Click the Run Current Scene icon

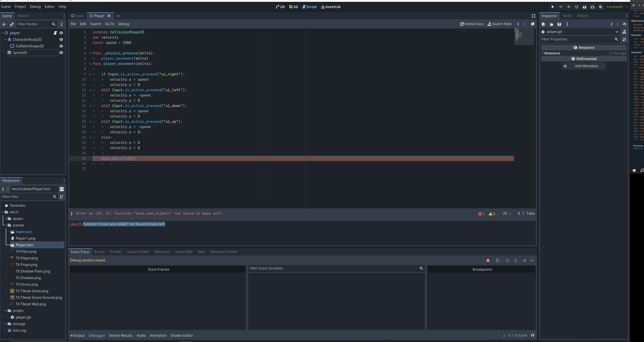point(584,7)
